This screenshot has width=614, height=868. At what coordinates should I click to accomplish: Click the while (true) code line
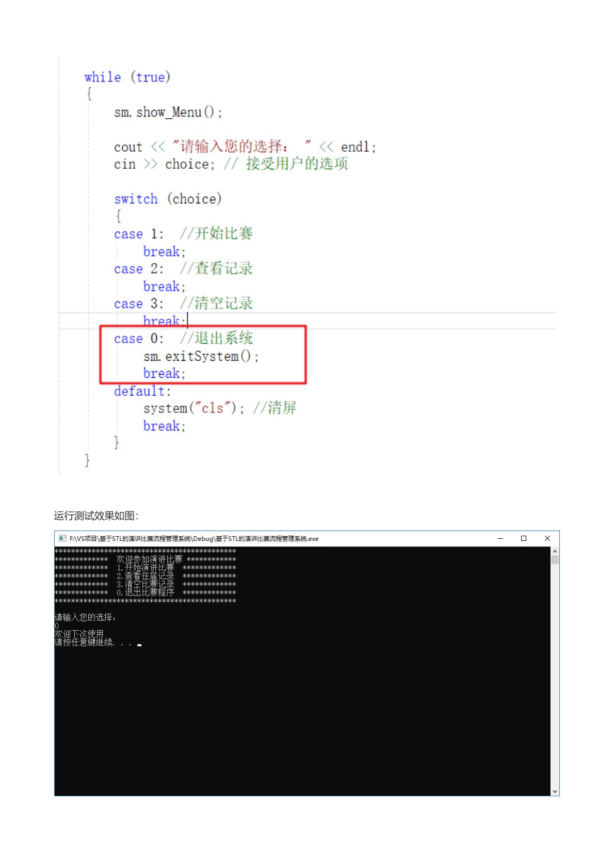pos(127,77)
